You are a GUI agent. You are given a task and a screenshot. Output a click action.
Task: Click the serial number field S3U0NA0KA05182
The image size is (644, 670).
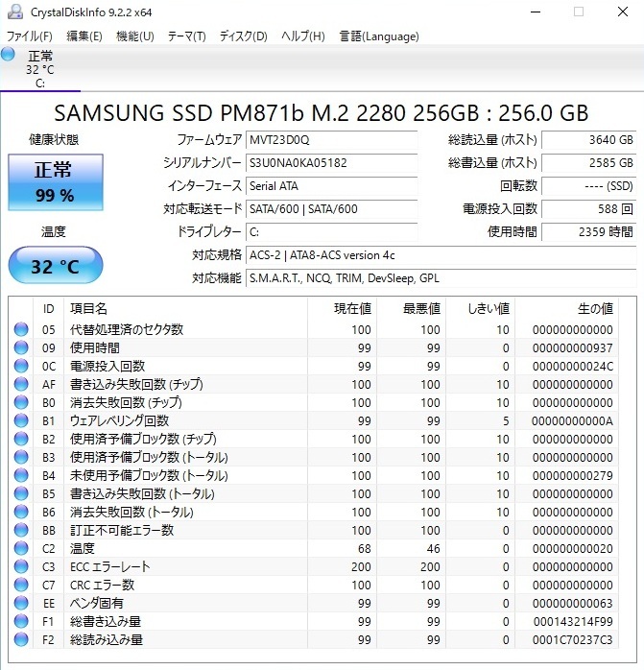(x=332, y=163)
